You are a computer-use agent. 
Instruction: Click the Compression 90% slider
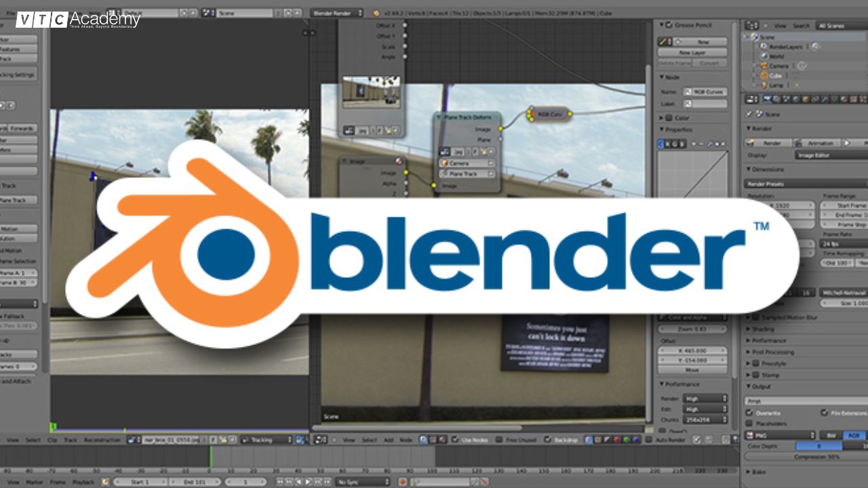[x=807, y=457]
